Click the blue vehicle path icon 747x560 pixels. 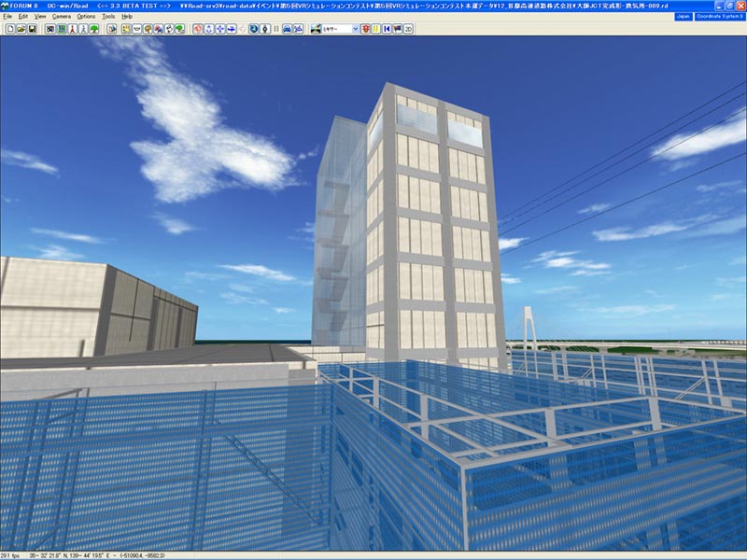pos(298,29)
